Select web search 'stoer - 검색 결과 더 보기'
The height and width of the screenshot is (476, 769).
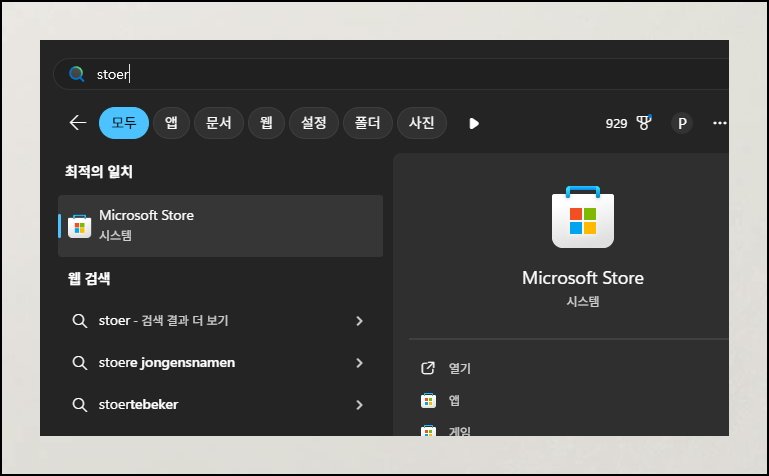pyautogui.click(x=220, y=321)
